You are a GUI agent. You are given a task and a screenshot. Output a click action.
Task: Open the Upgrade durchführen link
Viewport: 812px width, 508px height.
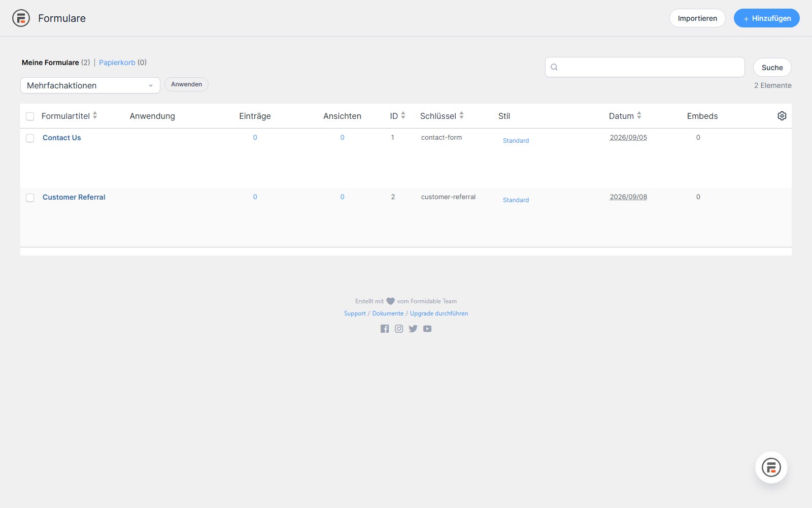(439, 313)
